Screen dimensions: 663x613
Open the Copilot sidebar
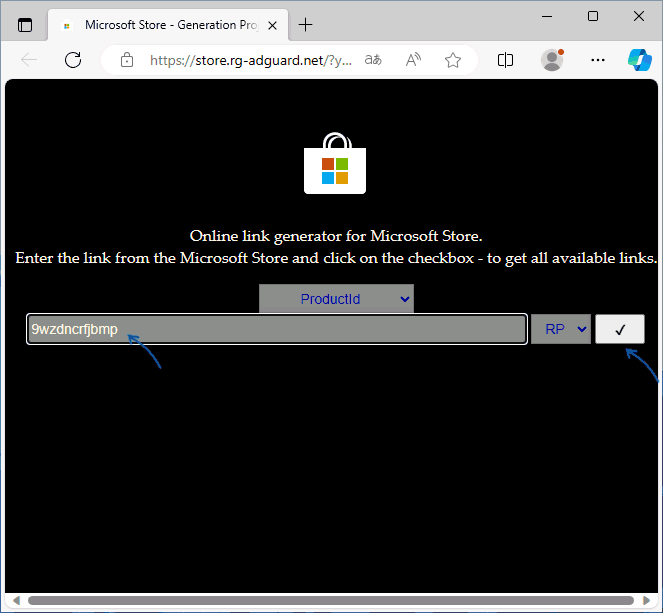point(640,60)
